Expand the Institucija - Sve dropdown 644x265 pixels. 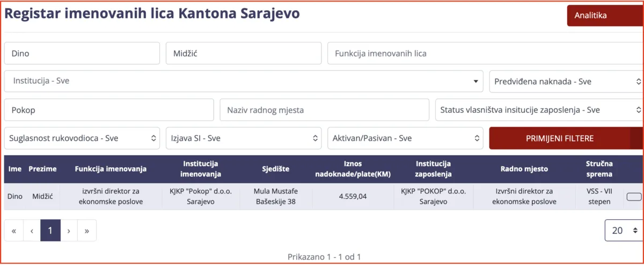244,81
